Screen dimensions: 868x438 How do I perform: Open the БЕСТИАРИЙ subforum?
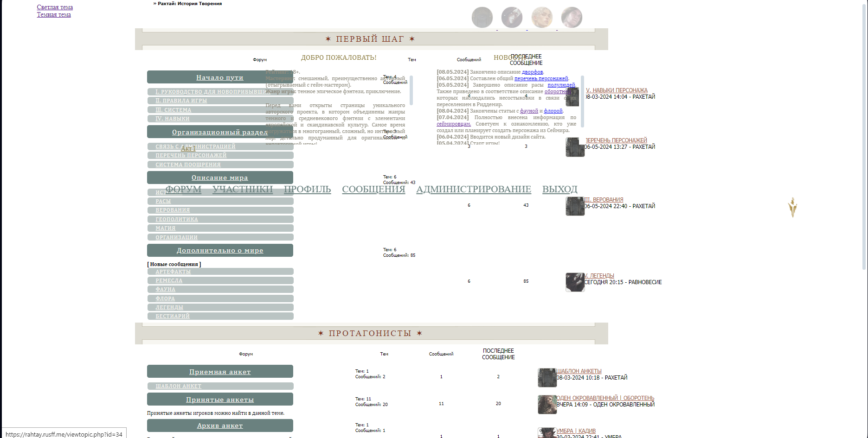[x=173, y=316]
